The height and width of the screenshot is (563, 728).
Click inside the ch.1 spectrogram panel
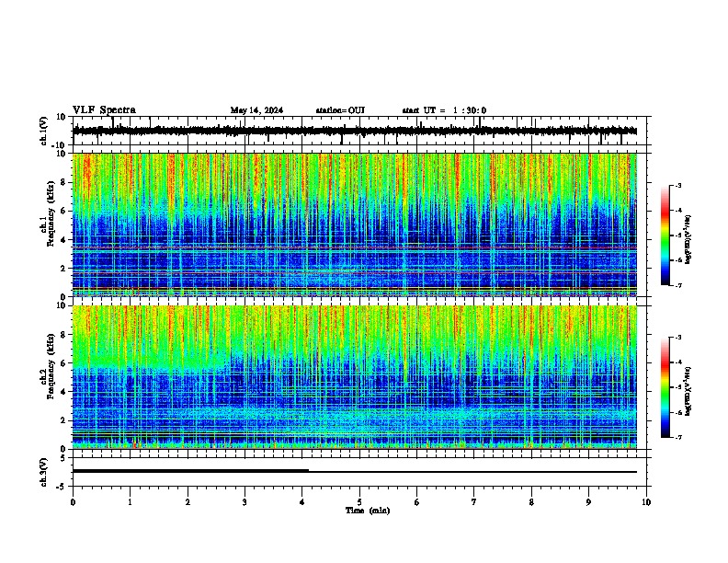tap(355, 224)
